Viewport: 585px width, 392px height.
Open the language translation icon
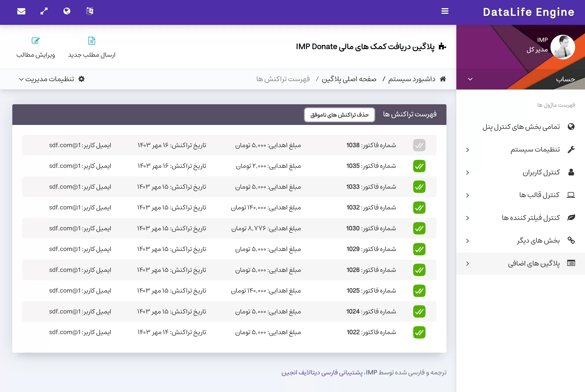[90, 11]
